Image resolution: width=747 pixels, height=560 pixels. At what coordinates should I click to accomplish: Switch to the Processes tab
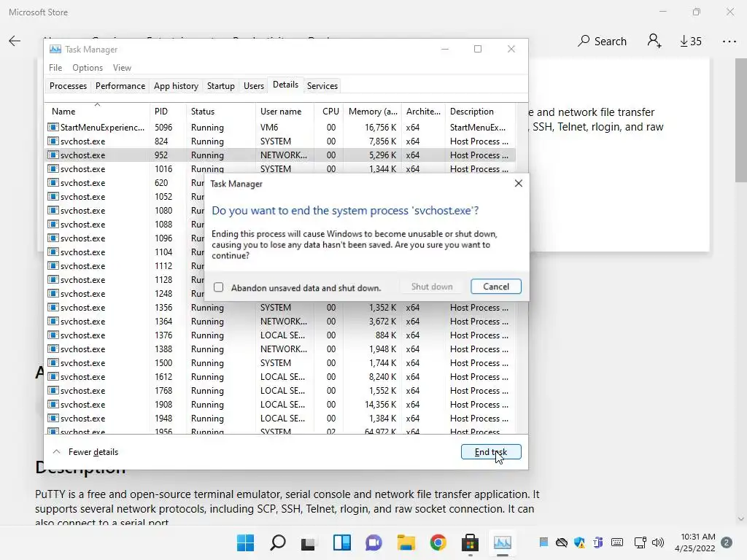pyautogui.click(x=68, y=86)
